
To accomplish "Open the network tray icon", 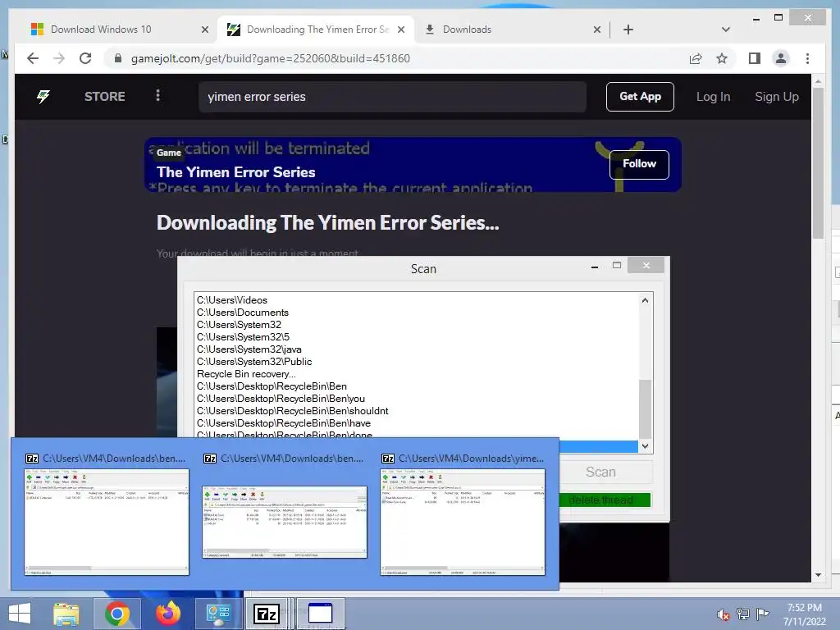I will [x=742, y=614].
